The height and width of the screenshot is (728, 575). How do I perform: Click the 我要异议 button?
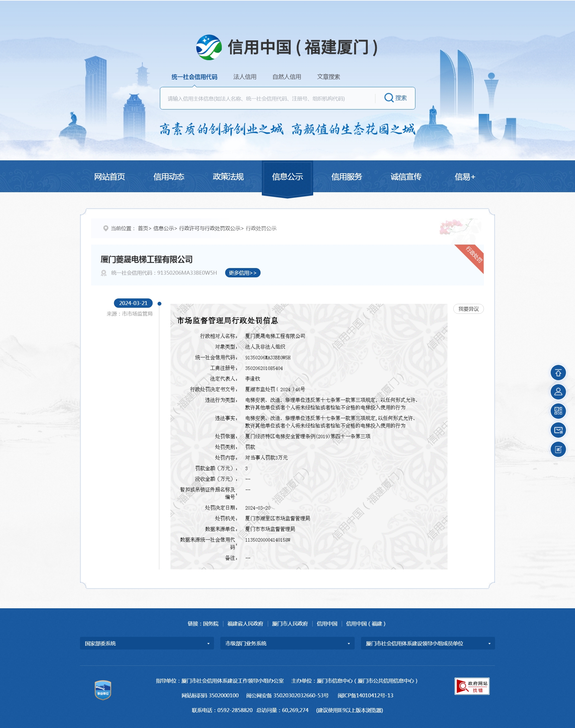coord(468,309)
